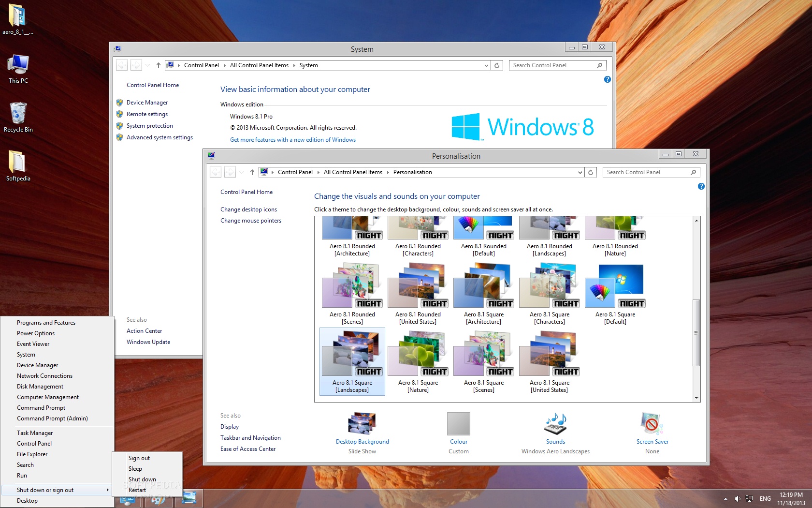Open the Softpedia folder on the desktop
The image size is (812, 508).
(18, 166)
